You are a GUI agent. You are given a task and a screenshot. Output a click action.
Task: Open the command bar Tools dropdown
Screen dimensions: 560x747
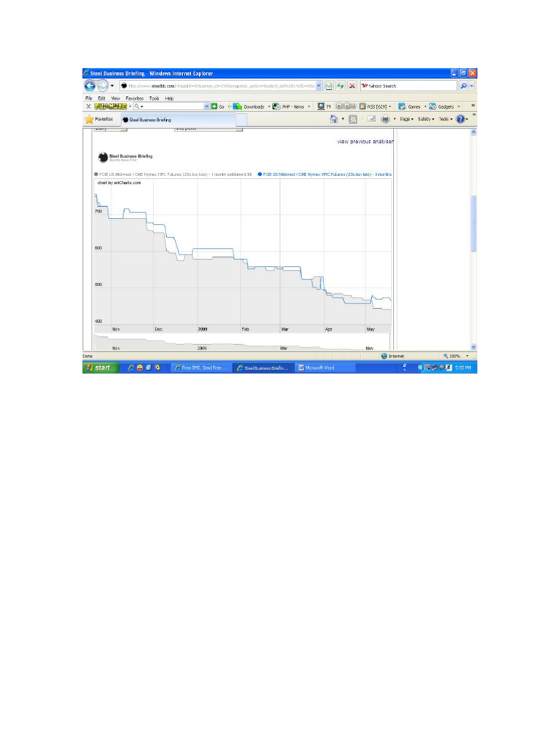point(446,119)
